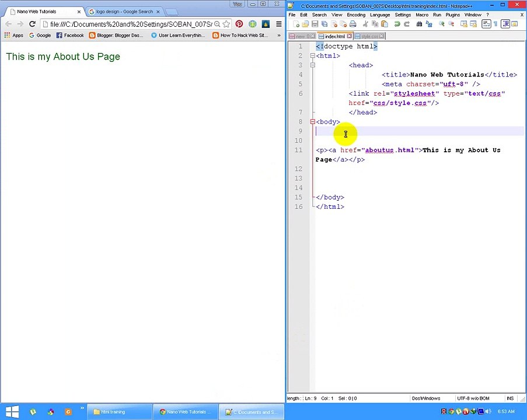The image size is (527, 420).
Task: Click Redo arrow in Notepad++ toolbar
Action: click(407, 24)
